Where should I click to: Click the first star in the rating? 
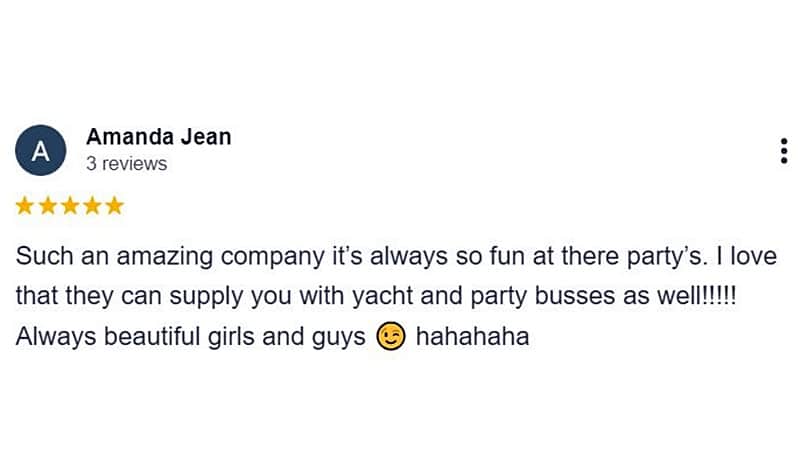(24, 206)
